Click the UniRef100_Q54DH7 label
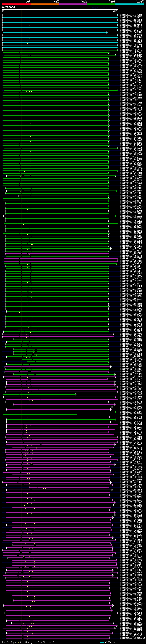The height and width of the screenshot is (644, 146). click(131, 55)
